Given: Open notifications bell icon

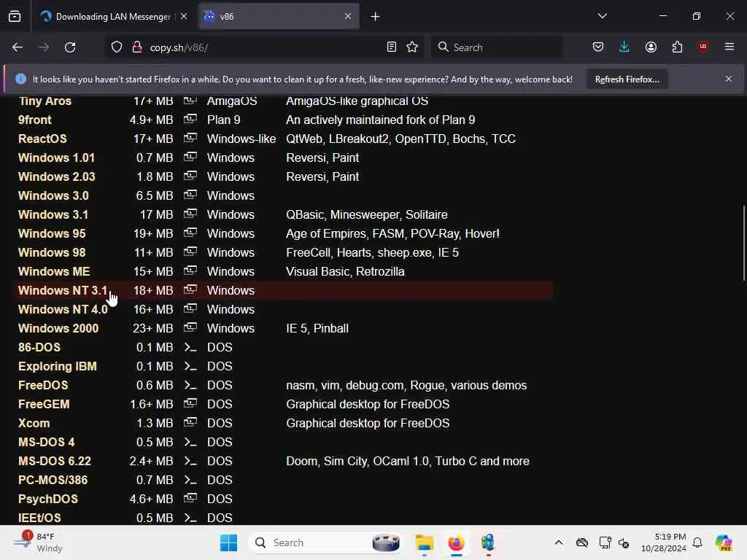Looking at the screenshot, I should click(x=697, y=542).
